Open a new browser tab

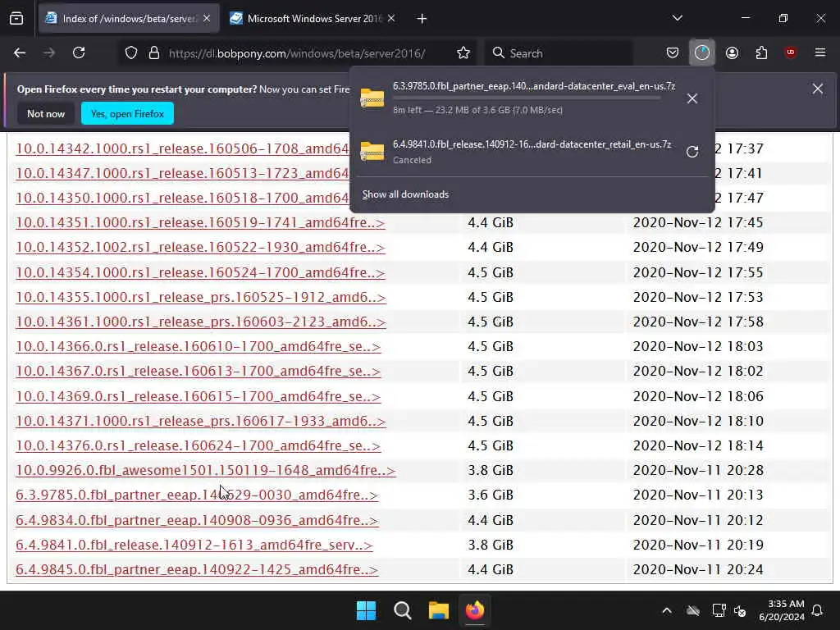click(x=422, y=19)
